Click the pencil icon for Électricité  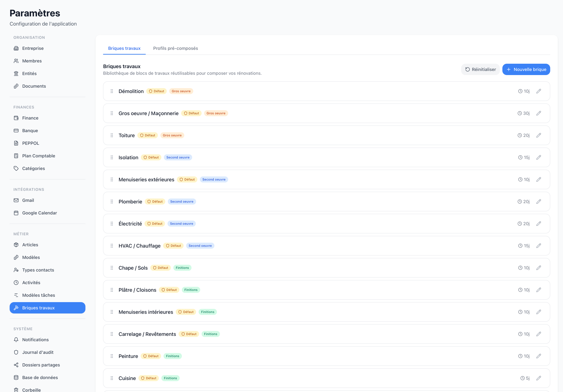pyautogui.click(x=539, y=224)
